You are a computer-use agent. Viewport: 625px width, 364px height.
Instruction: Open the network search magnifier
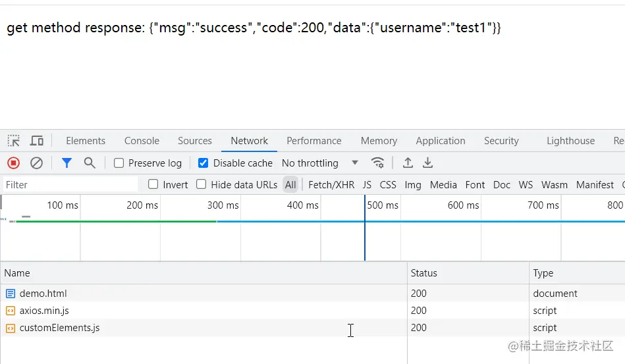(x=90, y=163)
